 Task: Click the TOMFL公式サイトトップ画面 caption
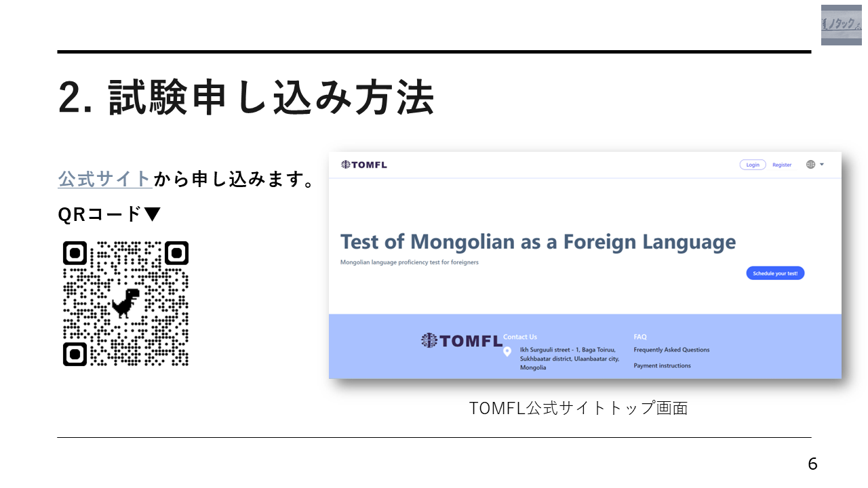578,408
